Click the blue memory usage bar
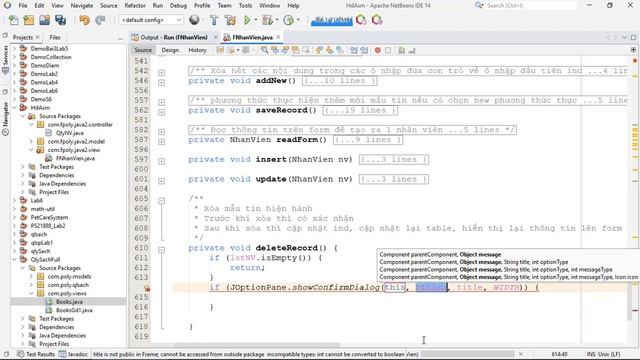 point(332,20)
